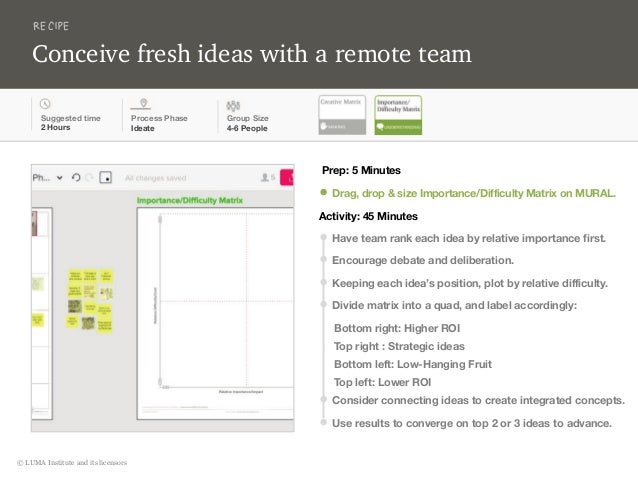Click the pink share button
The height and width of the screenshot is (479, 638).
[x=287, y=178]
